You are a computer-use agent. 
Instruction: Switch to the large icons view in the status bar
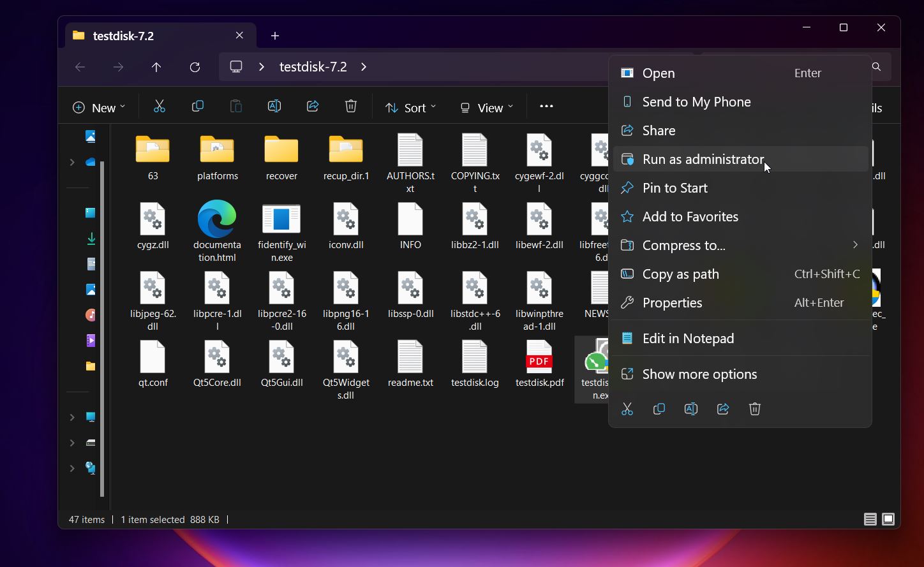[888, 519]
